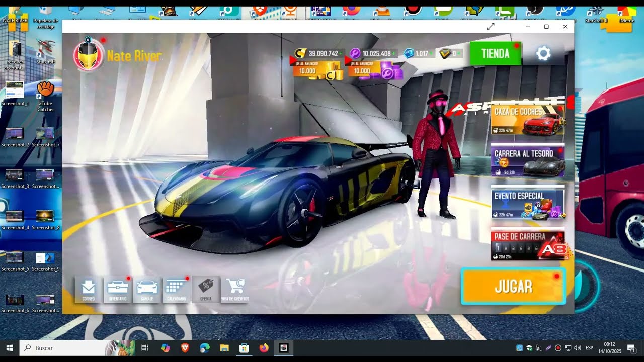Open the Carrera al Tesoro event card

(x=528, y=161)
